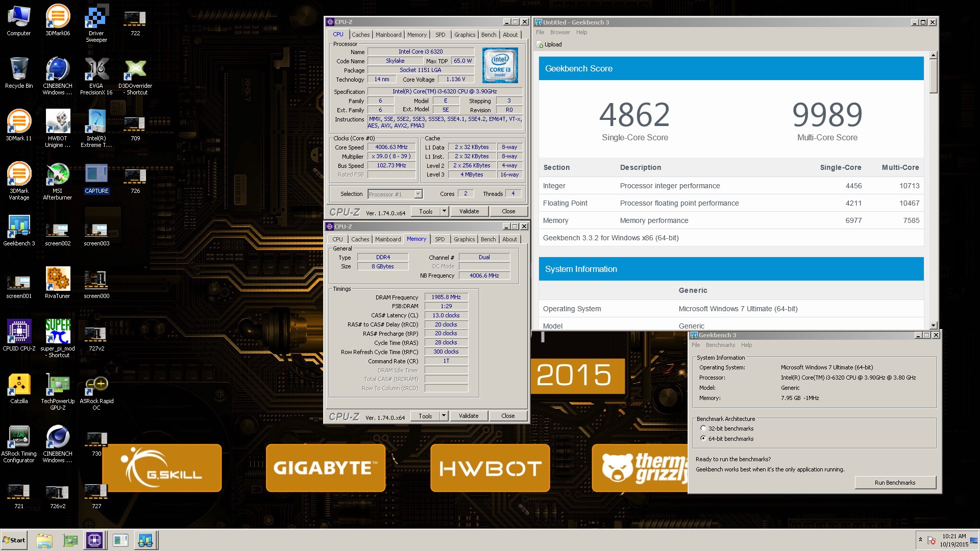The width and height of the screenshot is (980, 551).
Task: Open Bench tab in top CPU-Z window
Action: pyautogui.click(x=488, y=35)
